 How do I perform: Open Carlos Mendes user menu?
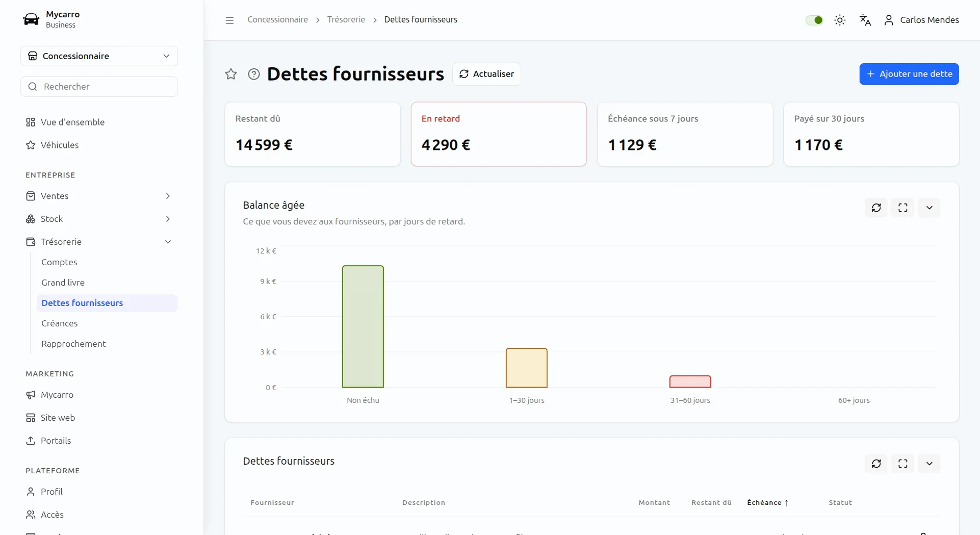click(921, 20)
